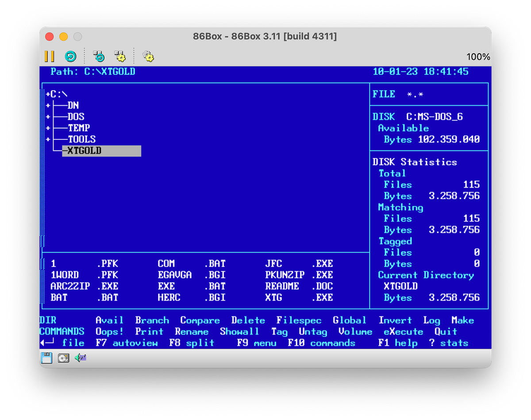531x420 pixels.
Task: Click the hard disk status icon
Action: point(63,358)
